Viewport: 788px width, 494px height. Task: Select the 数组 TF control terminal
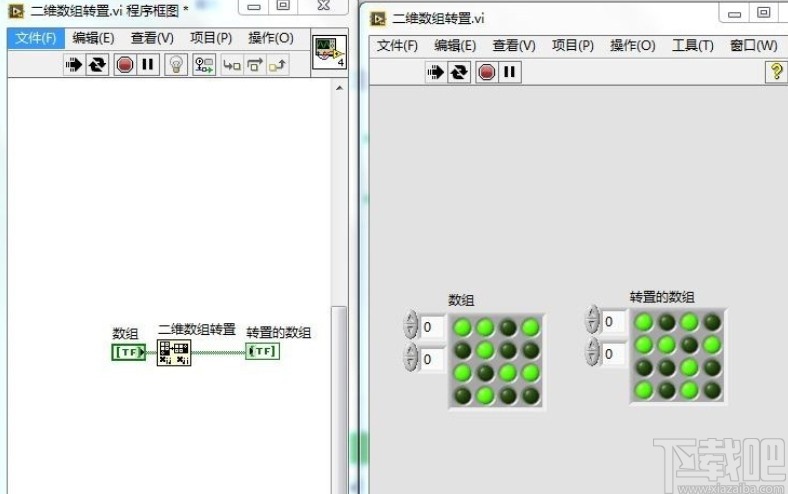pyautogui.click(x=129, y=352)
